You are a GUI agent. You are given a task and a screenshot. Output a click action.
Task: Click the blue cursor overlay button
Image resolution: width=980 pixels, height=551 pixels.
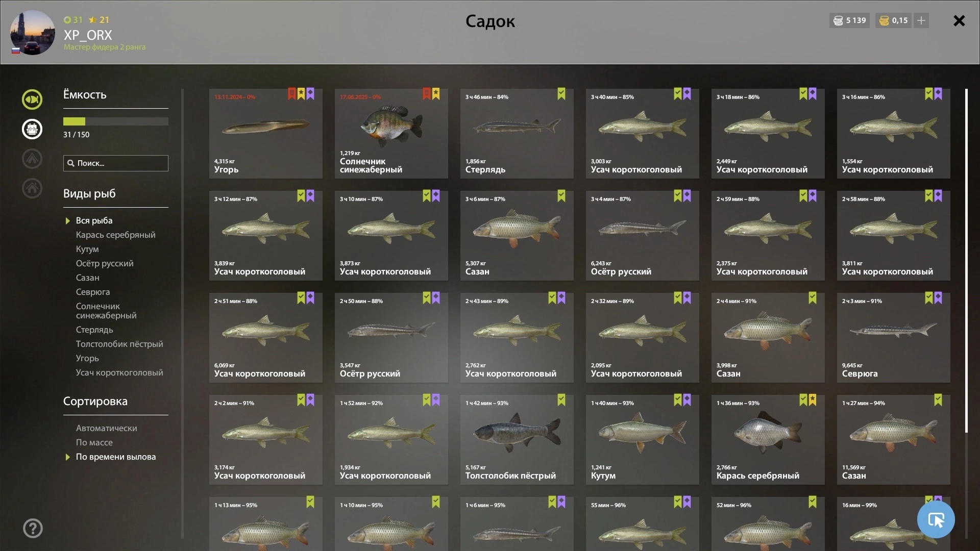[936, 519]
